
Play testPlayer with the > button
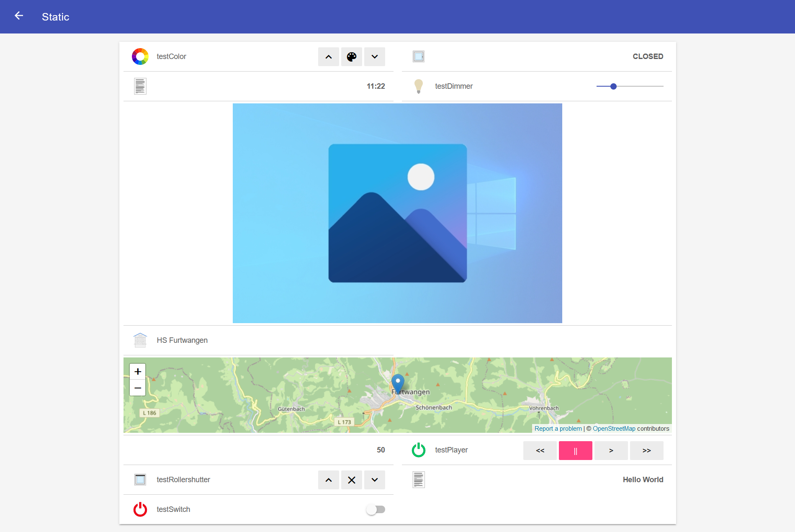611,450
